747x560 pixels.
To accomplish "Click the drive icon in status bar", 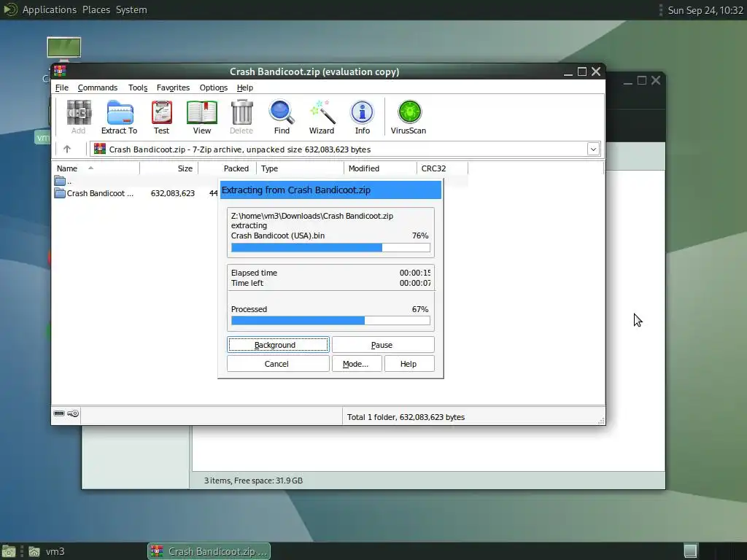I will pos(59,413).
